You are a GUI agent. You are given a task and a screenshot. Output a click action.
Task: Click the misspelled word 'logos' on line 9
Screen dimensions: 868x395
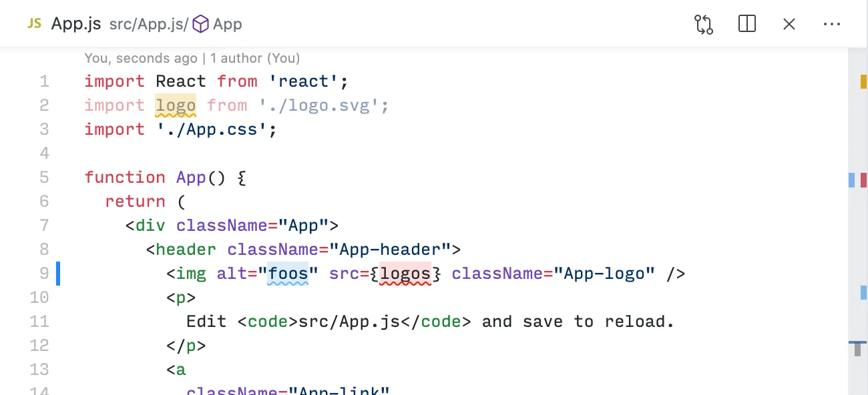click(405, 274)
